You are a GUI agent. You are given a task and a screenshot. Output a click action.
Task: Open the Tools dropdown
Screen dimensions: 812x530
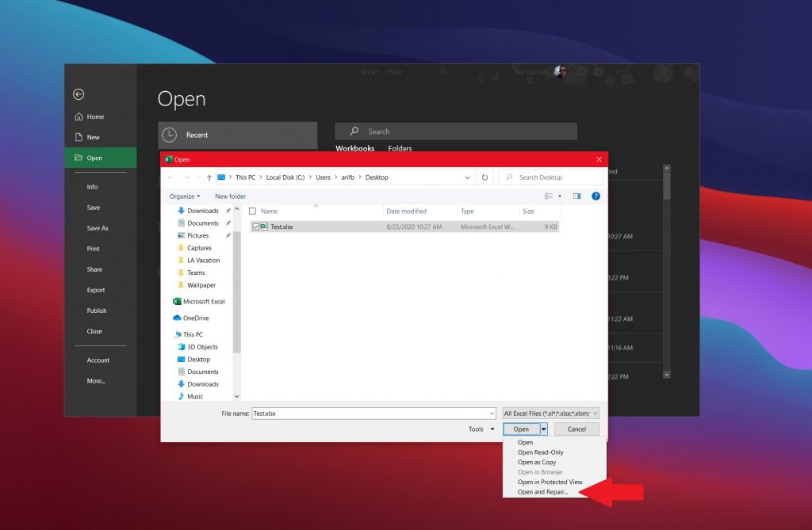coord(481,429)
